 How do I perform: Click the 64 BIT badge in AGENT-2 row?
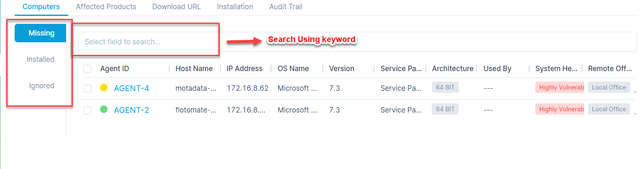(x=445, y=109)
